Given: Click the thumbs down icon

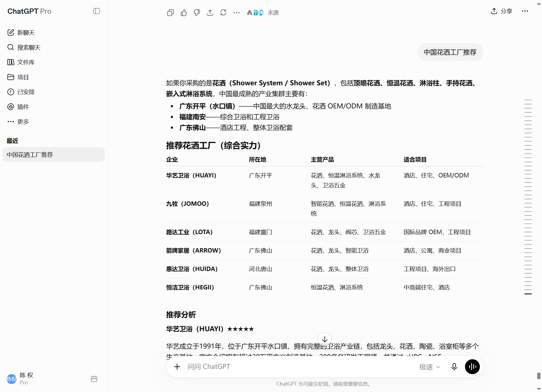Looking at the screenshot, I should 197,13.
